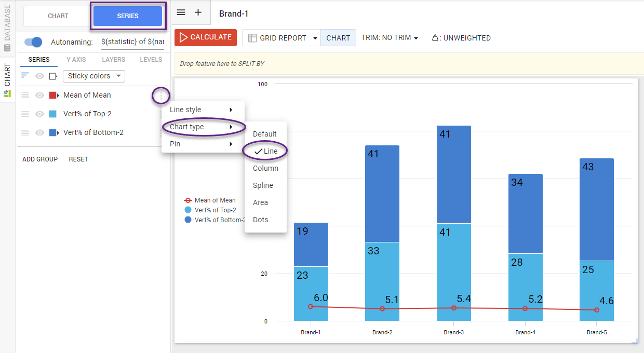The image size is (644, 353).
Task: Click the sort icon above the series list
Action: coord(25,76)
